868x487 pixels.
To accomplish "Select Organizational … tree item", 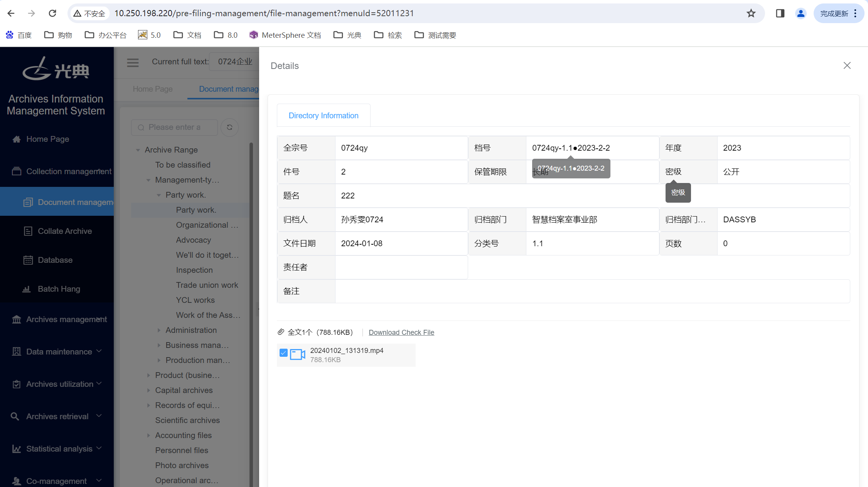I will [207, 225].
